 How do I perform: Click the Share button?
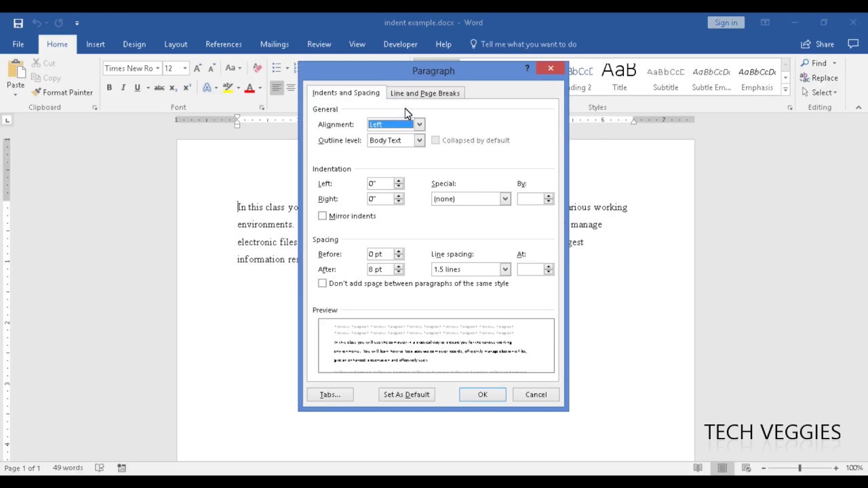(818, 44)
